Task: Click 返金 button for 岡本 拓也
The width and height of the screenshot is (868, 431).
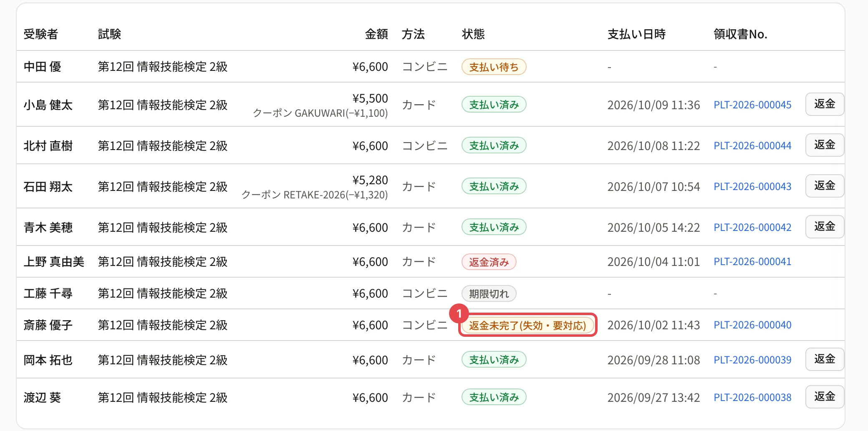Action: [x=825, y=359]
